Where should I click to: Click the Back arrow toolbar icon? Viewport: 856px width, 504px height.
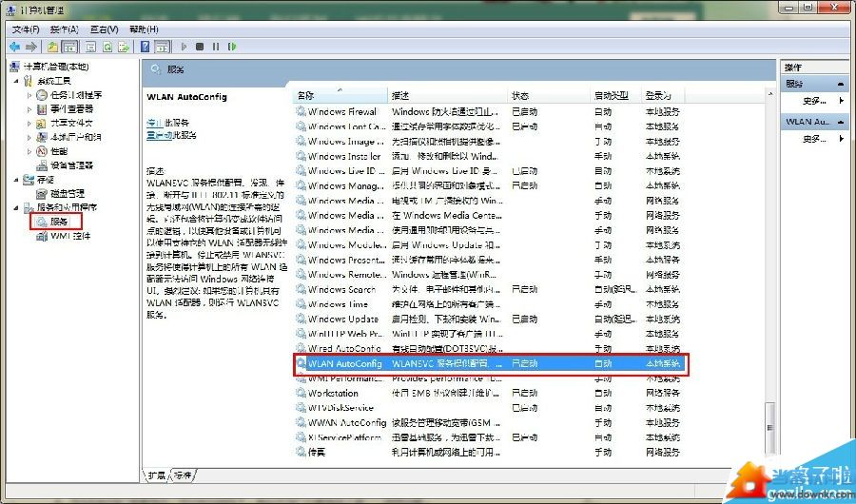(x=14, y=47)
